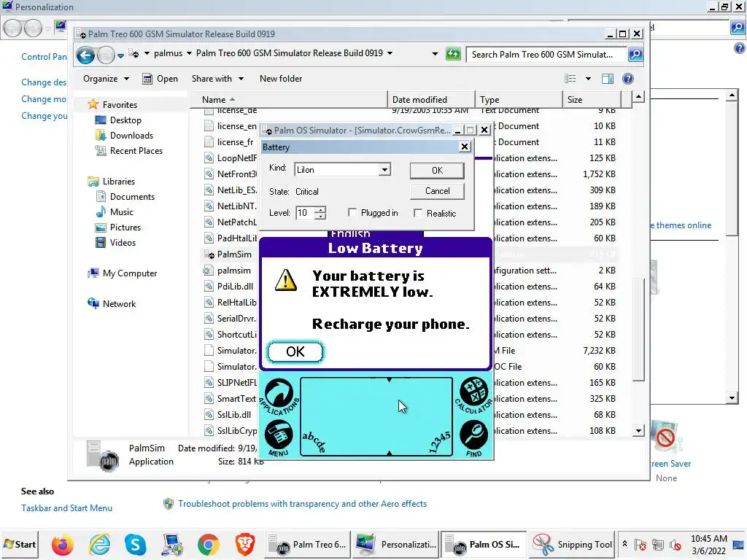Switch to Personalization taskbar button
Screen dimensions: 747x560
click(396, 544)
